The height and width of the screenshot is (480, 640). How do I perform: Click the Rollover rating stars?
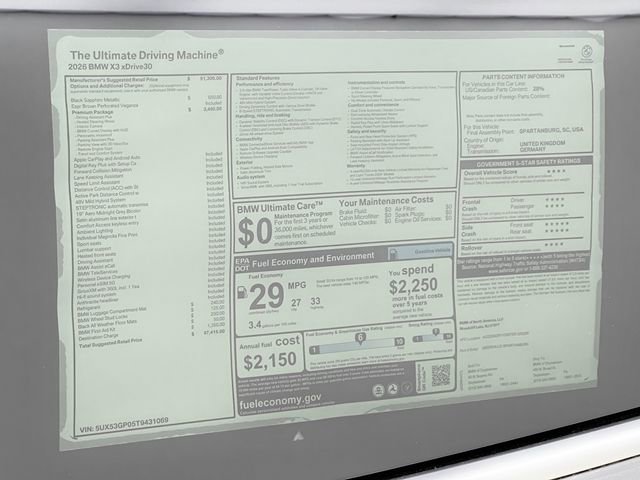click(554, 244)
